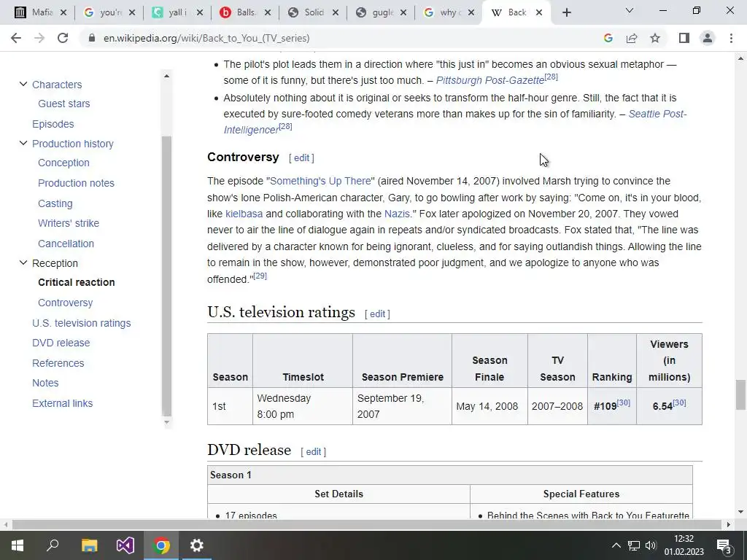Open Settings gear on the taskbar

(x=196, y=545)
